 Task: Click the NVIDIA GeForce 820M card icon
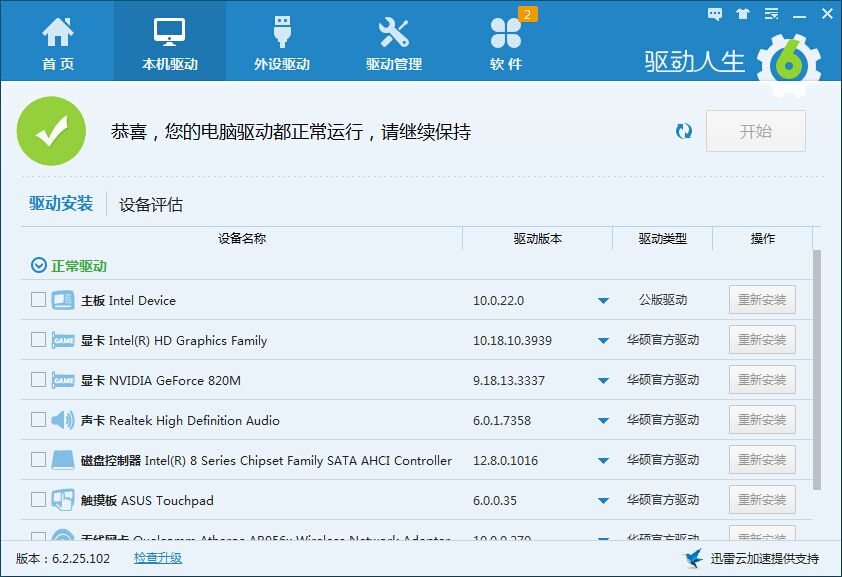point(63,380)
